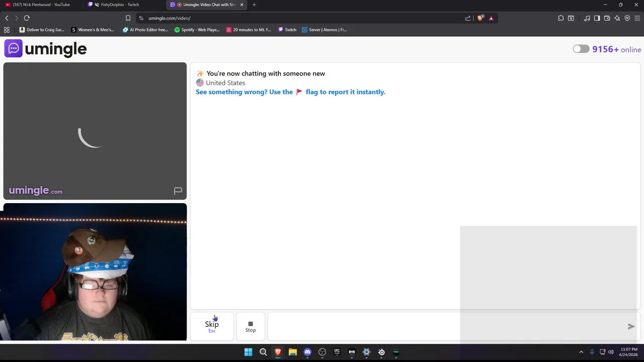Send the chat message with arrow icon
The height and width of the screenshot is (362, 644).
tap(631, 326)
